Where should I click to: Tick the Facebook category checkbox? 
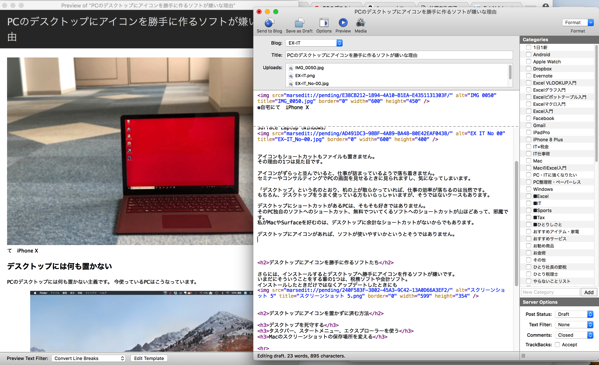pyautogui.click(x=528, y=118)
